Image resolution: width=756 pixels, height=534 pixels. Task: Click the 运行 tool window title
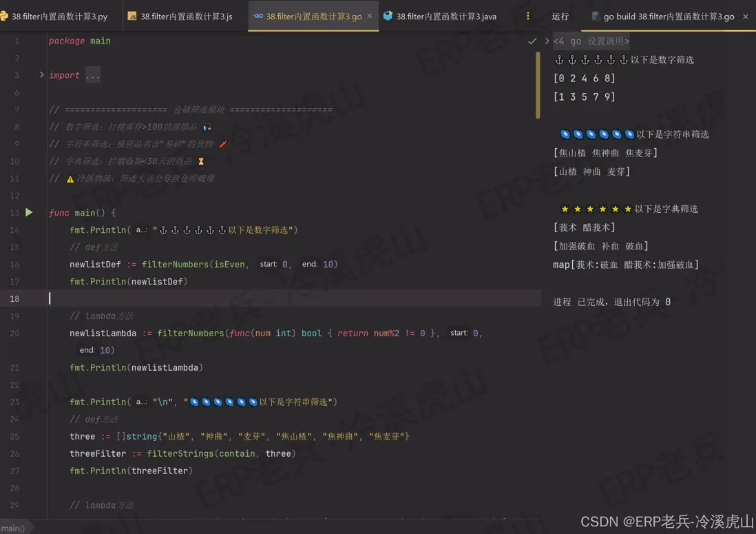click(560, 17)
